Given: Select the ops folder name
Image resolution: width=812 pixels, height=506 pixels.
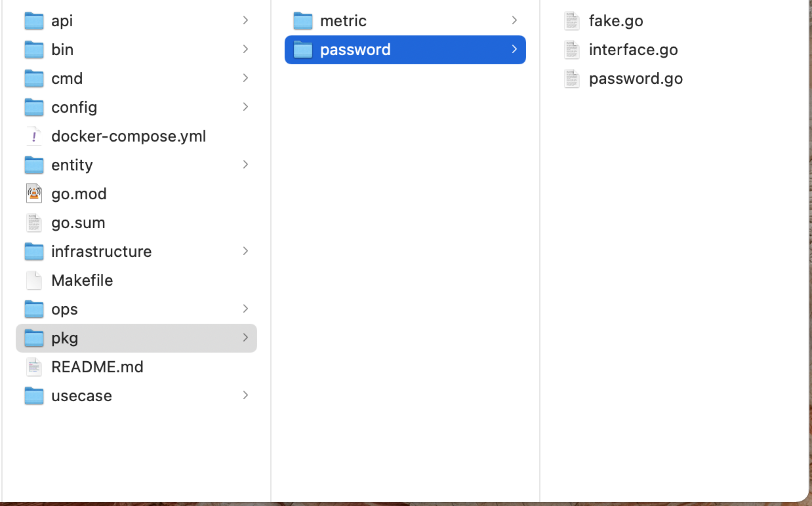Looking at the screenshot, I should [x=64, y=309].
